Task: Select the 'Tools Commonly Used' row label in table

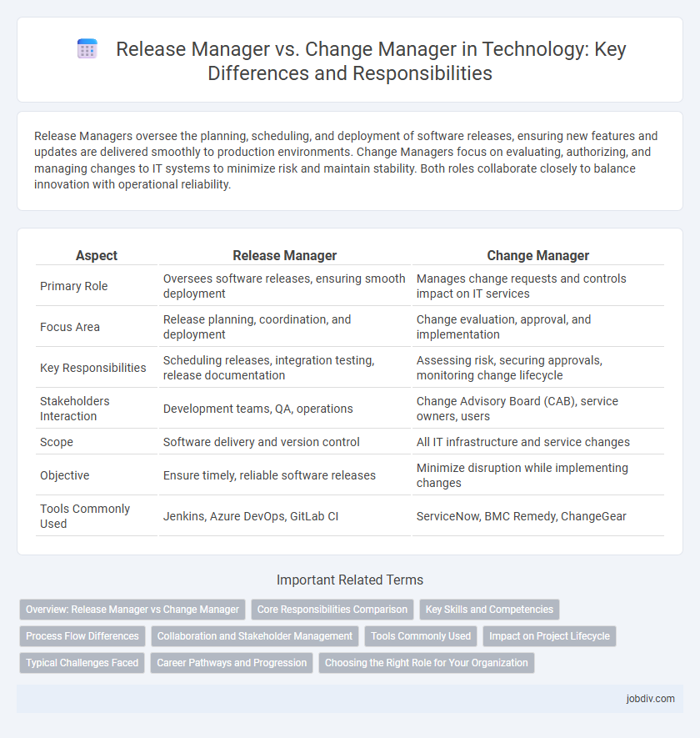Action: point(85,516)
